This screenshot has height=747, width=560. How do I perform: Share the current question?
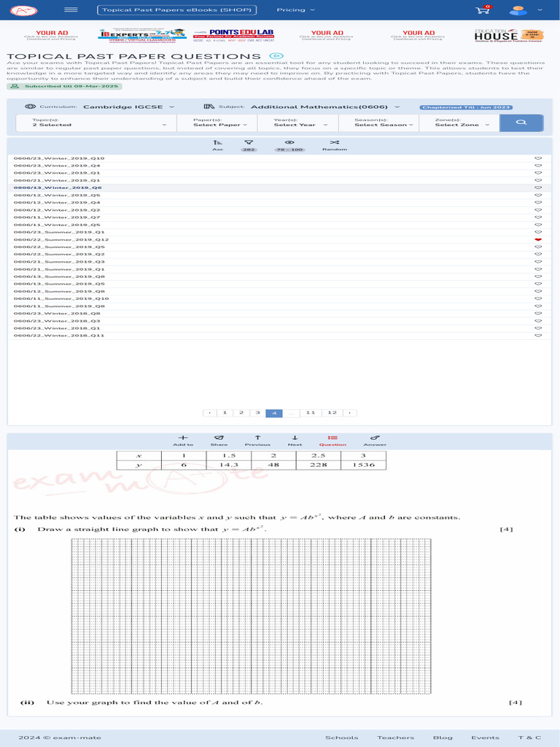click(219, 438)
